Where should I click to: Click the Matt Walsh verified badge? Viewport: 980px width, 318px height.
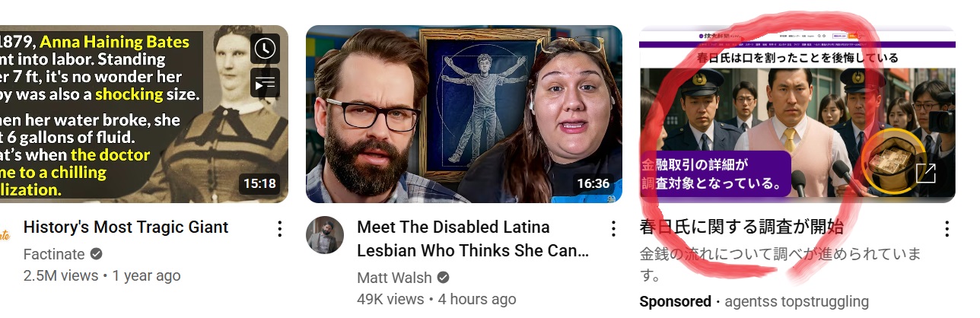point(443,278)
